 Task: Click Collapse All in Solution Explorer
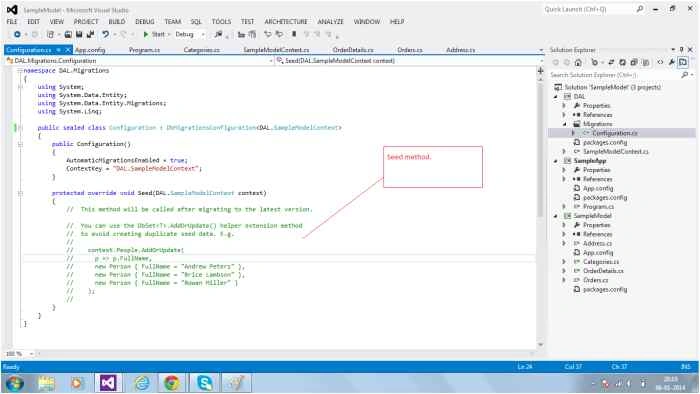click(x=633, y=62)
